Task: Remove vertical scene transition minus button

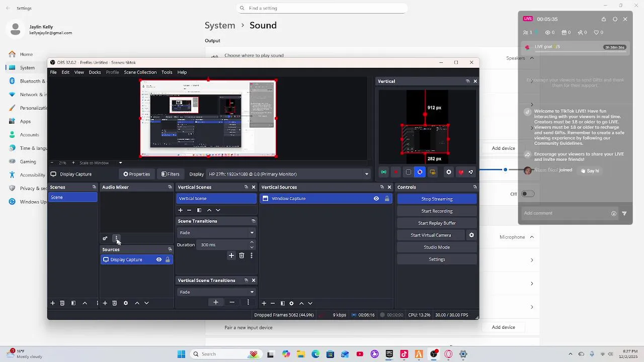Action: pos(232,302)
